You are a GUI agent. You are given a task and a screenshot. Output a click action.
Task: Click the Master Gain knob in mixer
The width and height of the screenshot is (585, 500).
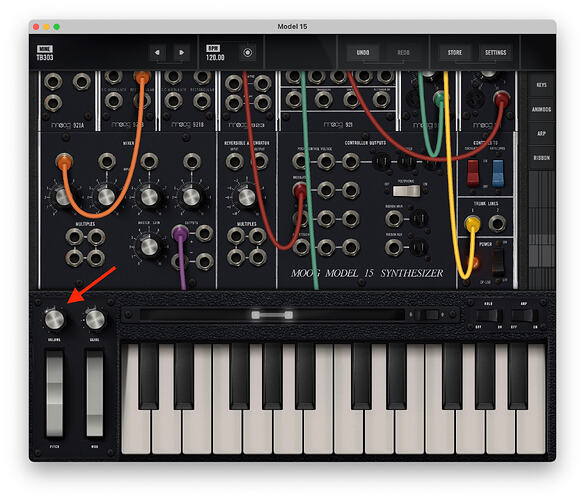(x=149, y=246)
